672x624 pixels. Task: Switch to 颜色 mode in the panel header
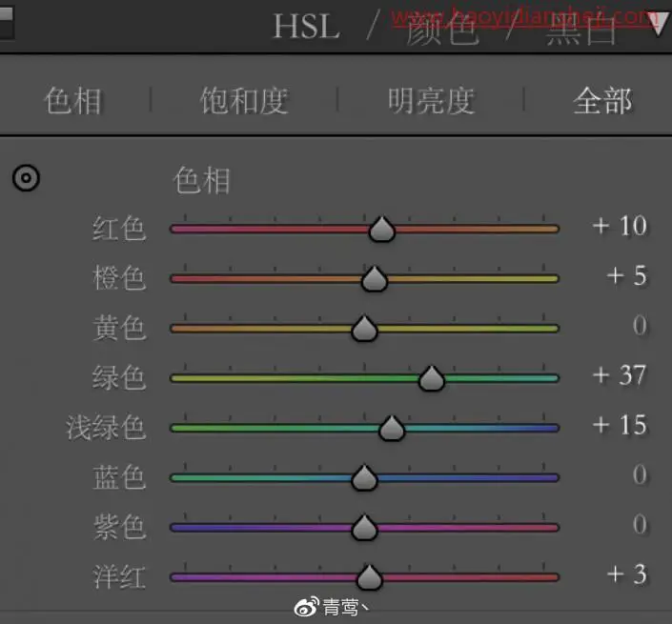(442, 30)
